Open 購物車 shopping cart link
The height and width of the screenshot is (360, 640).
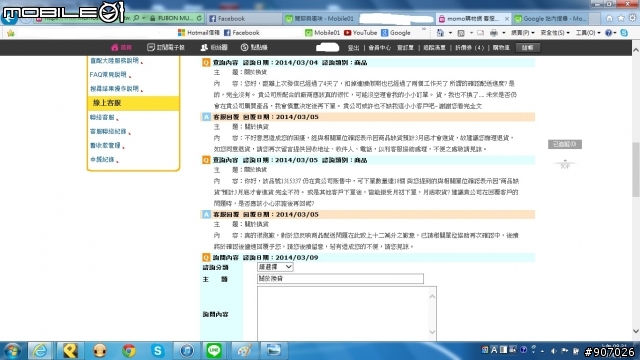tap(501, 48)
